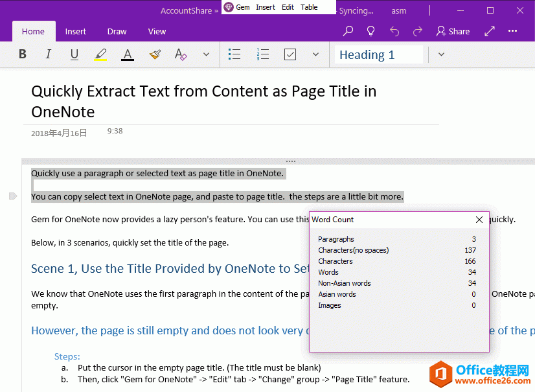Open the tag options chevron beside checkbox
The width and height of the screenshot is (535, 392).
[x=315, y=54]
